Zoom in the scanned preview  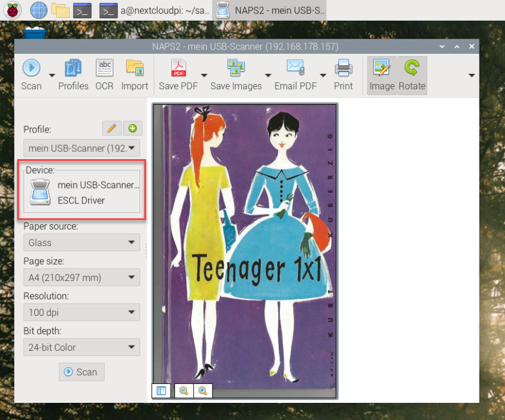point(203,390)
